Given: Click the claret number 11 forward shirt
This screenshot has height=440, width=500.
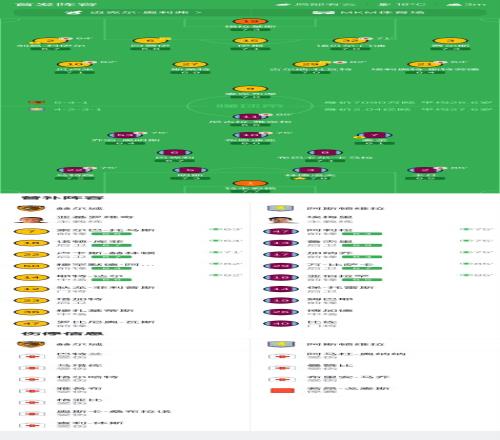Looking at the screenshot, I should (x=249, y=117).
